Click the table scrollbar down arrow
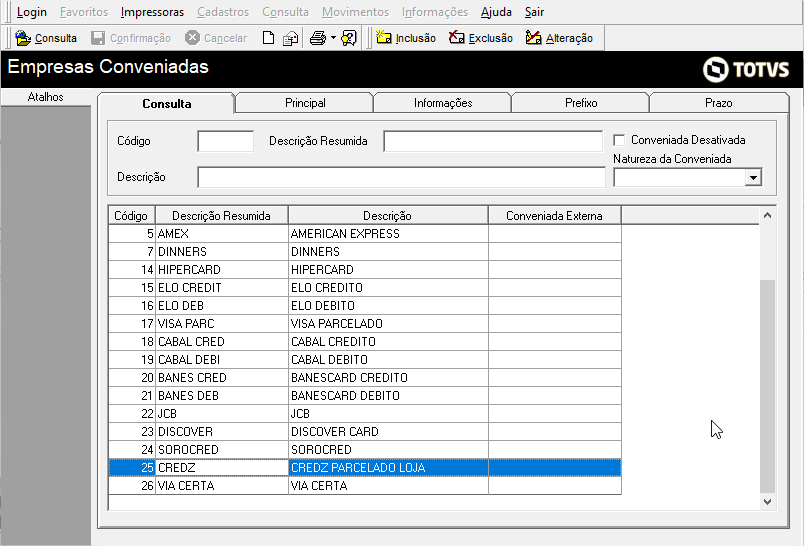This screenshot has width=804, height=546. point(767,502)
